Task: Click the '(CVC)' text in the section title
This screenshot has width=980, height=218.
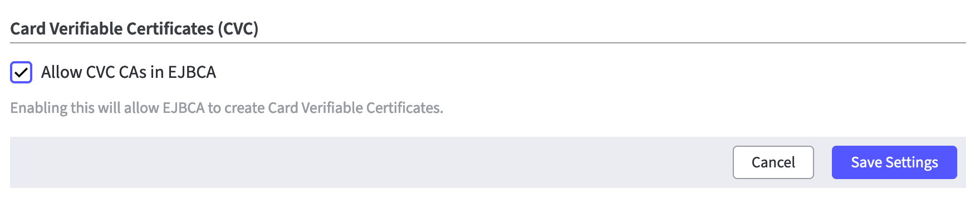Action: (x=238, y=29)
